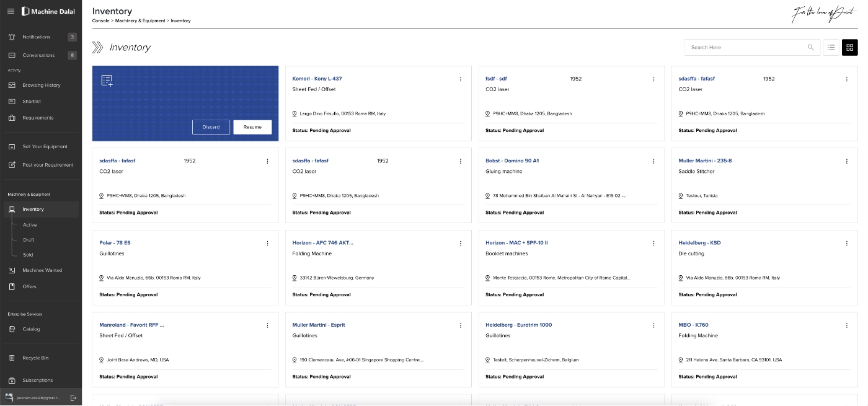Image resolution: width=868 pixels, height=406 pixels.
Task: Switch to grid view icon
Action: [849, 47]
